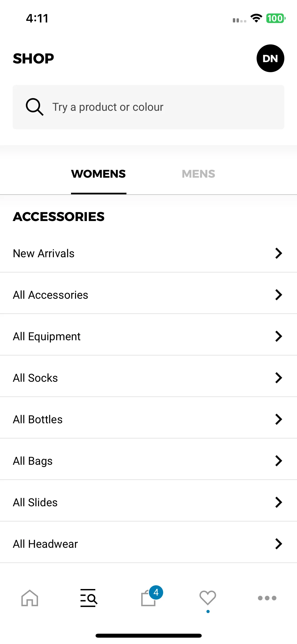Image resolution: width=297 pixels, height=644 pixels.
Task: Tap the magnifying glass search icon
Action: 35,107
